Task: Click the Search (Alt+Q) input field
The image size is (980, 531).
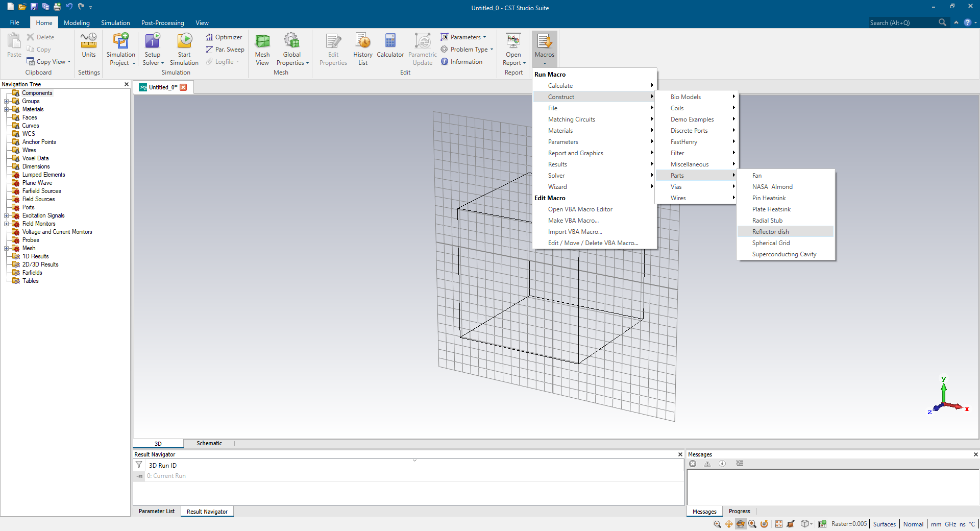Action: pos(902,22)
